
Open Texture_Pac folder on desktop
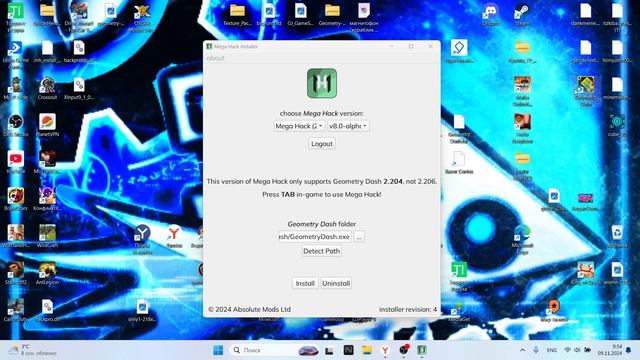click(237, 15)
